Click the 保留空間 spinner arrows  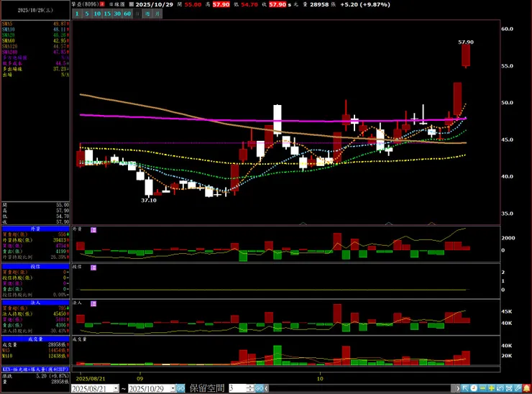click(250, 388)
